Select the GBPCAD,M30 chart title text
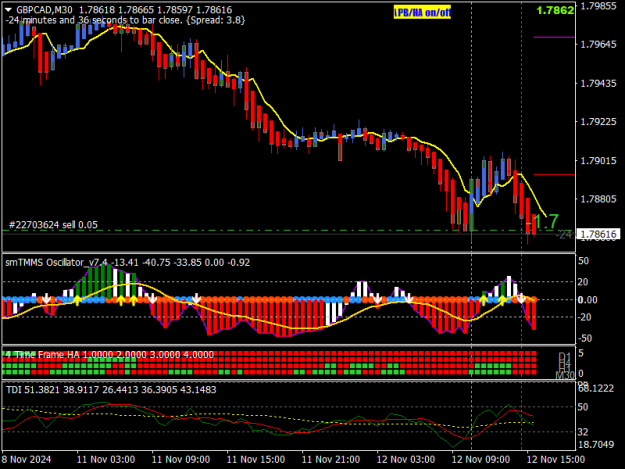The height and width of the screenshot is (469, 625). 44,10
